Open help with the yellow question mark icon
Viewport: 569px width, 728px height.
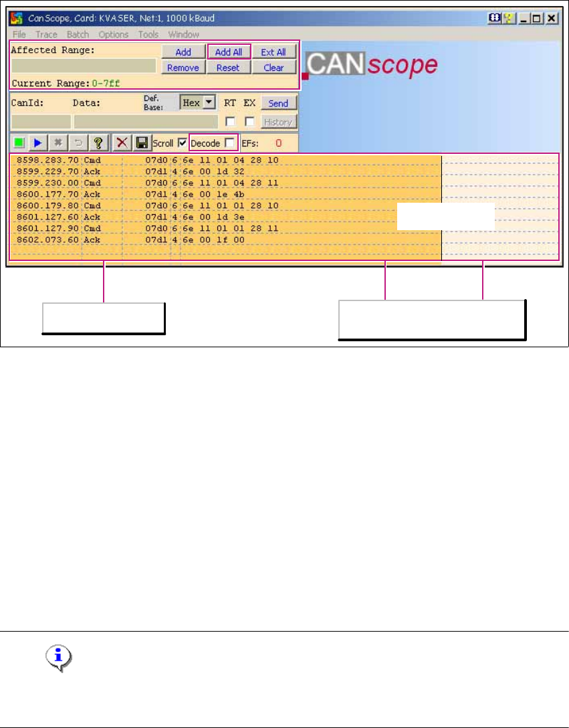click(x=98, y=143)
